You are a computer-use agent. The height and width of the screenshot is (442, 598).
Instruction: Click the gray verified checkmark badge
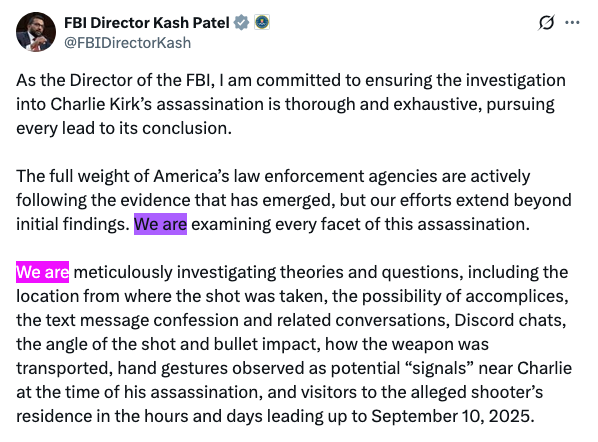[241, 23]
